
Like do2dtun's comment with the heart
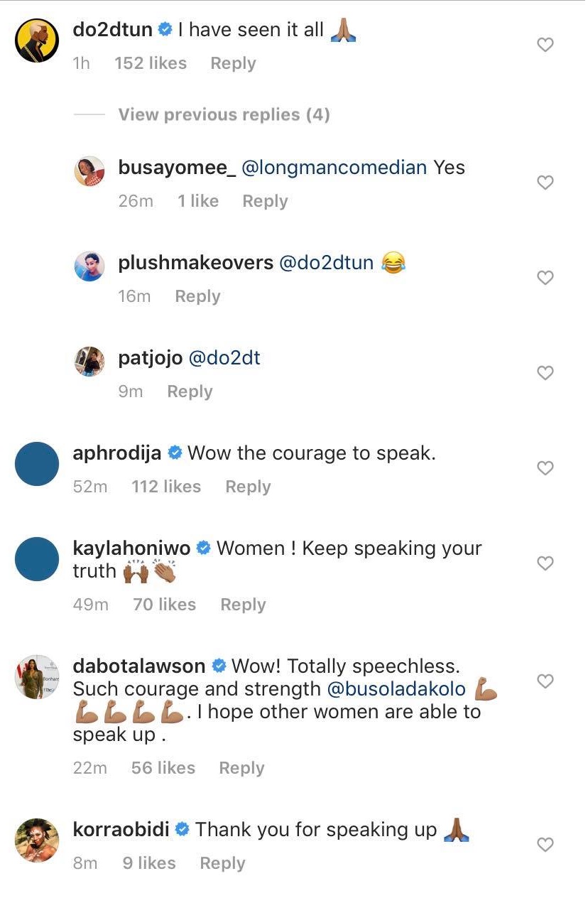pyautogui.click(x=545, y=45)
